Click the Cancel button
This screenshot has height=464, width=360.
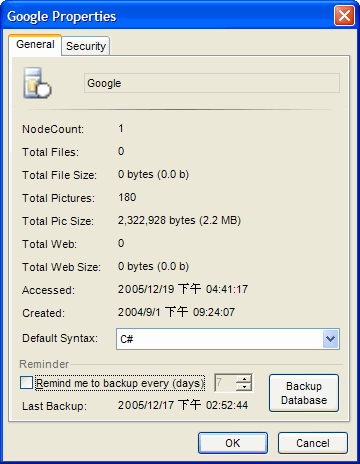(x=313, y=443)
